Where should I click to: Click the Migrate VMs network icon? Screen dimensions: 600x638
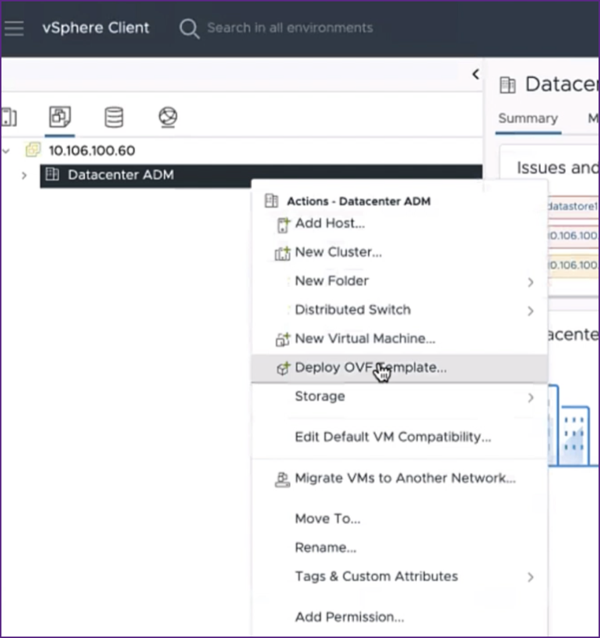282,479
